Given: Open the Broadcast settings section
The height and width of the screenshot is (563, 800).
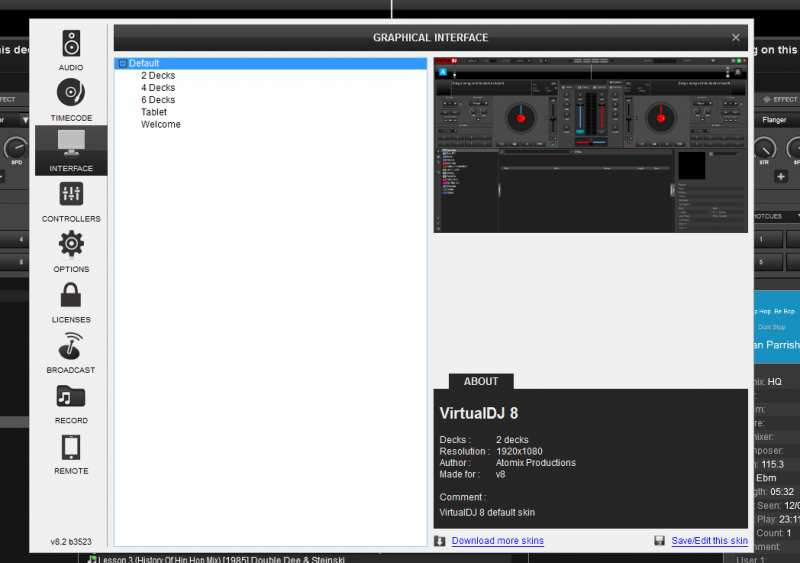Looking at the screenshot, I should pyautogui.click(x=71, y=353).
